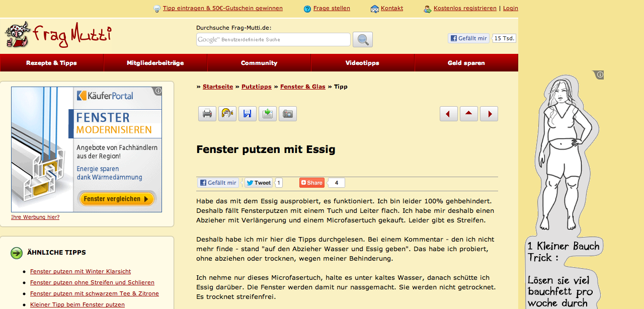
Task: Click the blonde woman reading icon
Action: click(227, 114)
